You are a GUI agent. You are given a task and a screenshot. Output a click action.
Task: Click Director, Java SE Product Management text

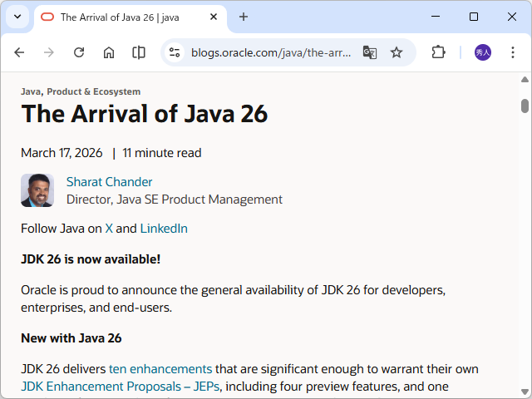175,199
